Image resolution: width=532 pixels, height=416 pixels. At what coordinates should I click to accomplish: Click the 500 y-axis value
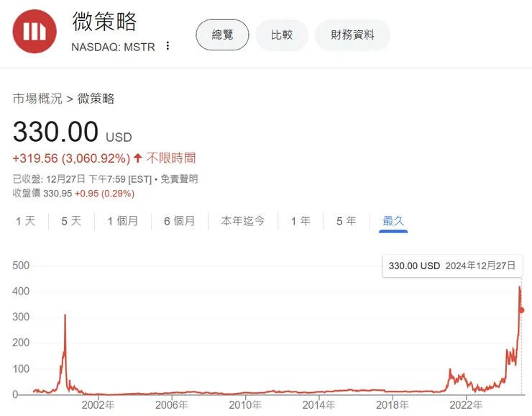click(21, 266)
